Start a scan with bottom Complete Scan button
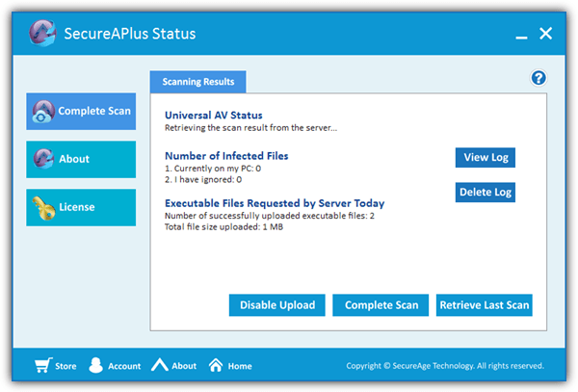Viewport: 578px width, 392px height. tap(381, 305)
